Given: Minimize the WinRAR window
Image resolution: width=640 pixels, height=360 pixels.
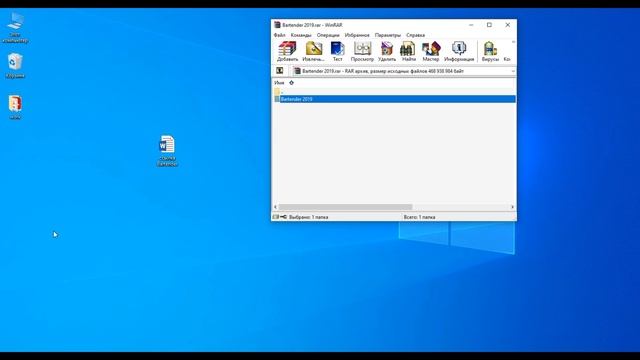Looking at the screenshot, I should (471, 25).
